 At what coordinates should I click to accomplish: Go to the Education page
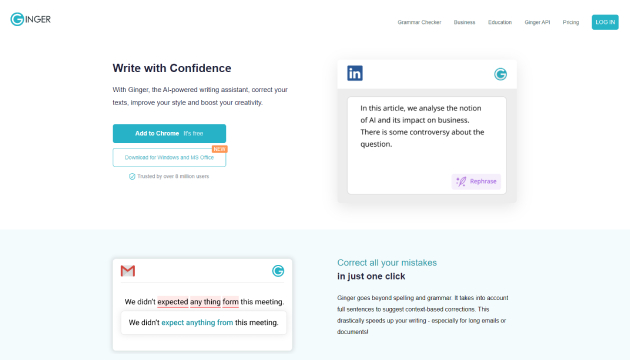tap(500, 22)
